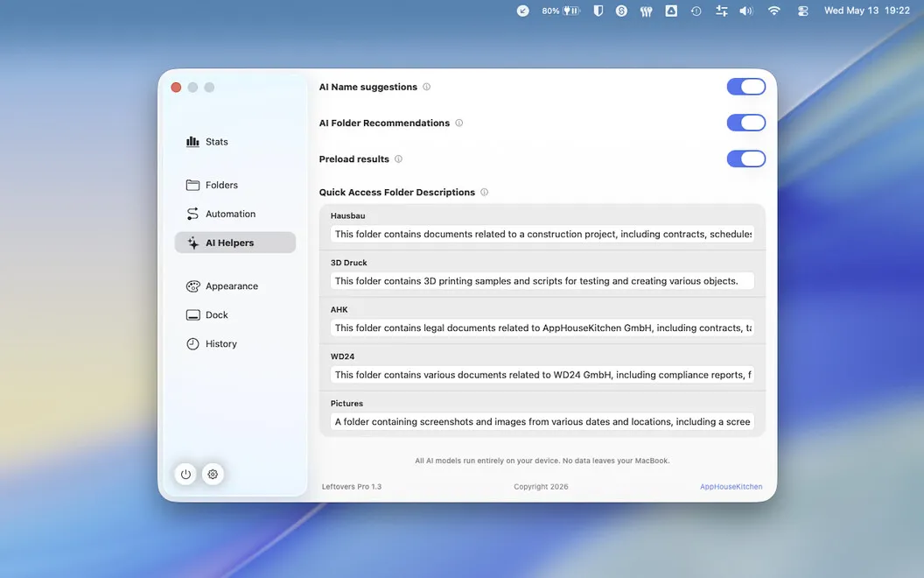Show info for AI Folder Recommendations

click(x=459, y=123)
